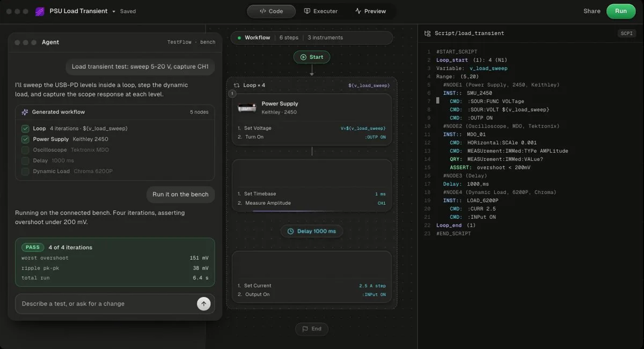Click the Code tab brackets icon
Image resolution: width=644 pixels, height=349 pixels.
pos(262,11)
